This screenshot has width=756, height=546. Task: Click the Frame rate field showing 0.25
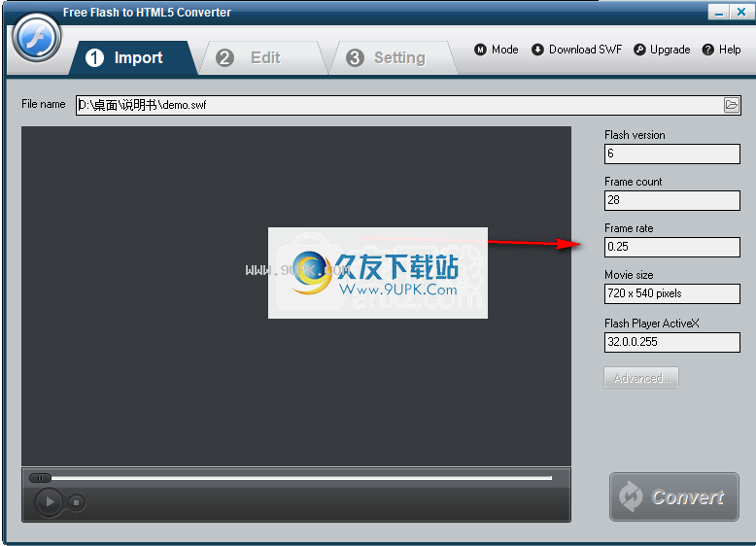pyautogui.click(x=672, y=247)
